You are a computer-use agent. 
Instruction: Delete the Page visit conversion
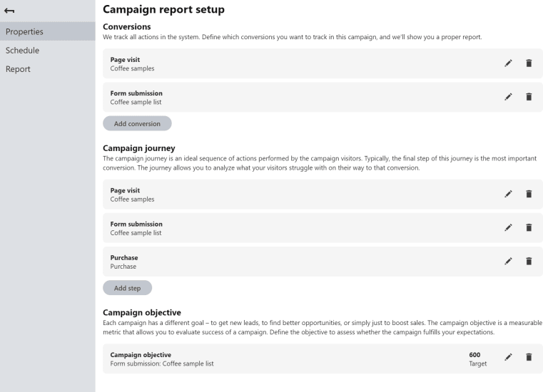529,63
